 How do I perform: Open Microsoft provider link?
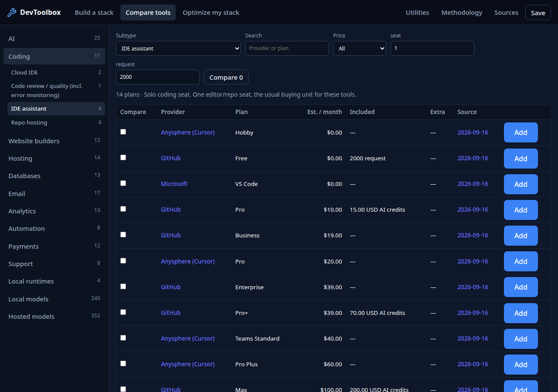click(x=174, y=184)
